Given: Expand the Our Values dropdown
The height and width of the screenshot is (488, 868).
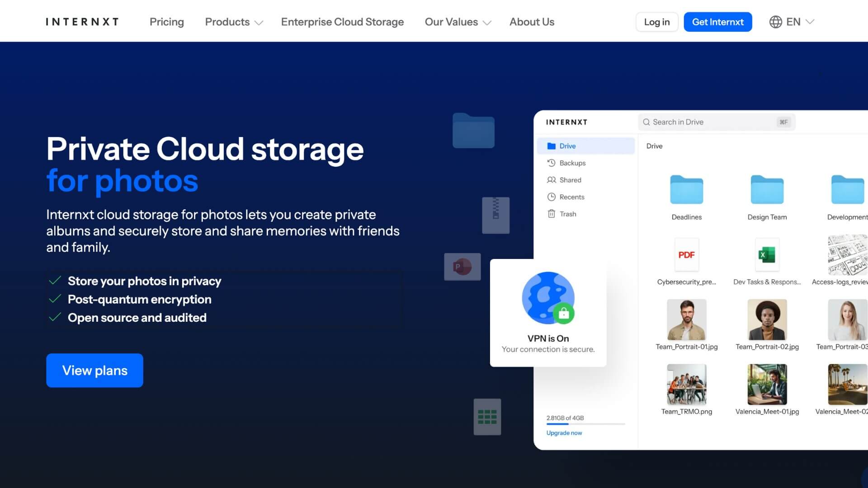Looking at the screenshot, I should point(458,22).
